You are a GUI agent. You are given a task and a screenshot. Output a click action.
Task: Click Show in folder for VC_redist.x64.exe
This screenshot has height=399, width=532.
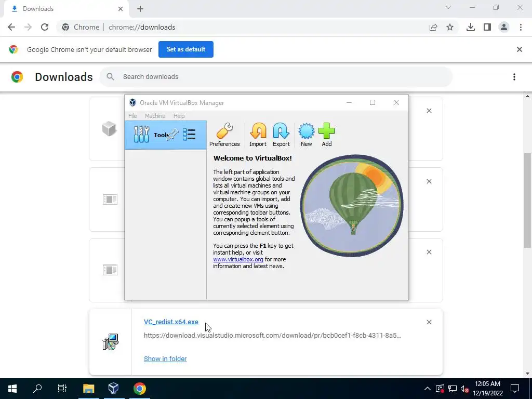click(165, 358)
